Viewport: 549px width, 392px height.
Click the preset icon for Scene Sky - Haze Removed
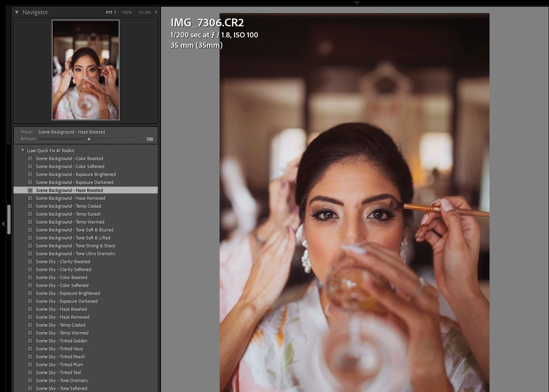(x=30, y=317)
